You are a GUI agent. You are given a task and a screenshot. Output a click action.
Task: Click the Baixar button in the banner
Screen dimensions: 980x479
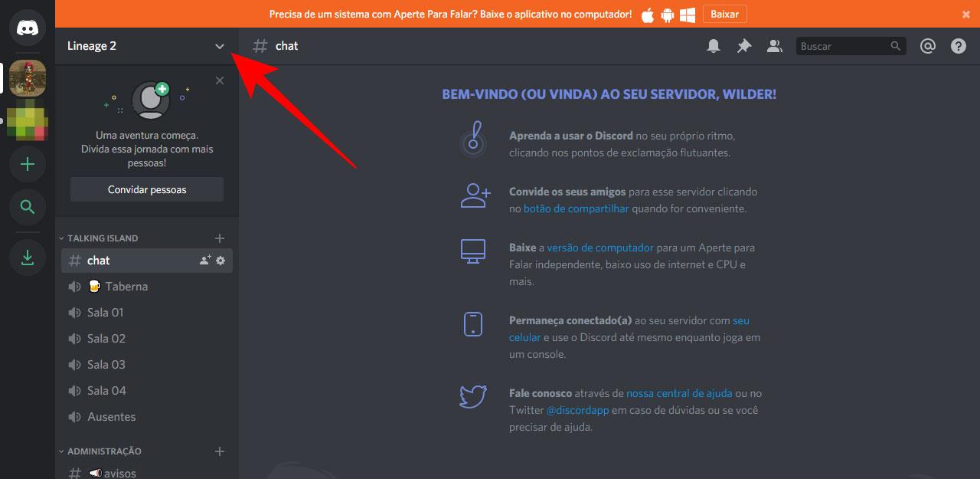(x=724, y=13)
